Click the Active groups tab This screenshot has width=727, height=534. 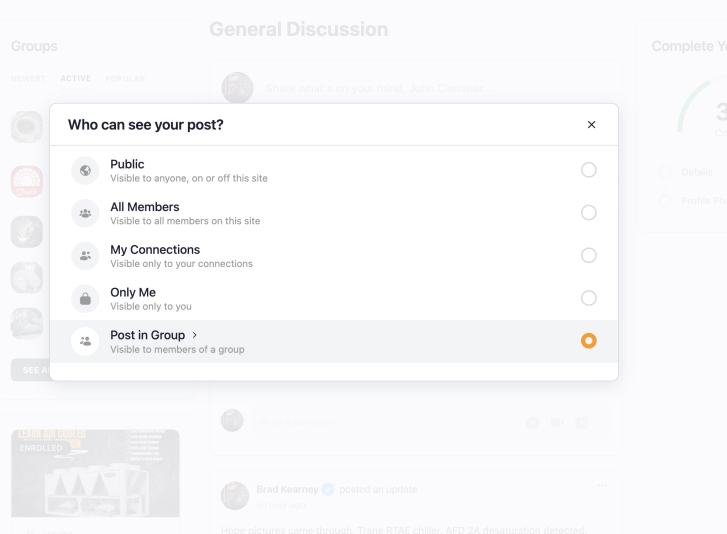coord(76,78)
